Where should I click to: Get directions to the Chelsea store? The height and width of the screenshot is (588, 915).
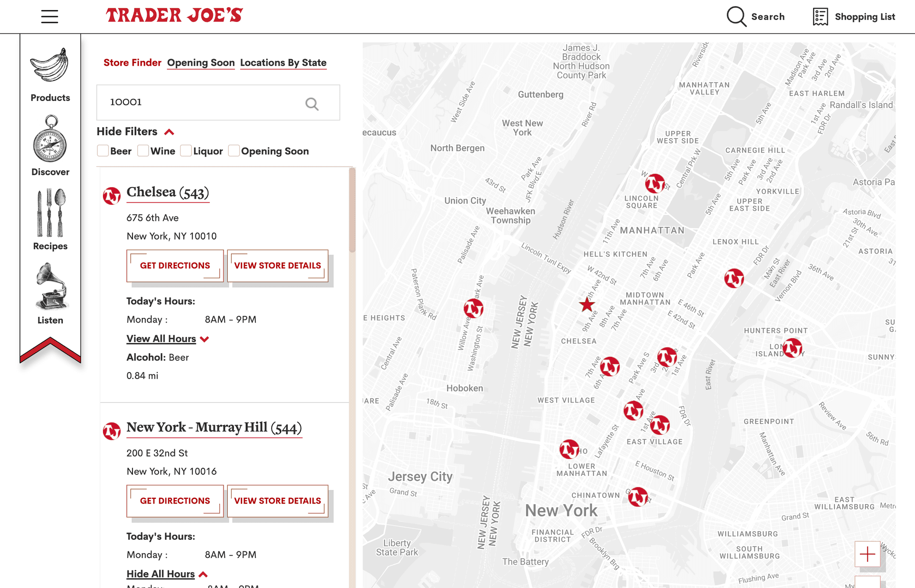coord(174,265)
